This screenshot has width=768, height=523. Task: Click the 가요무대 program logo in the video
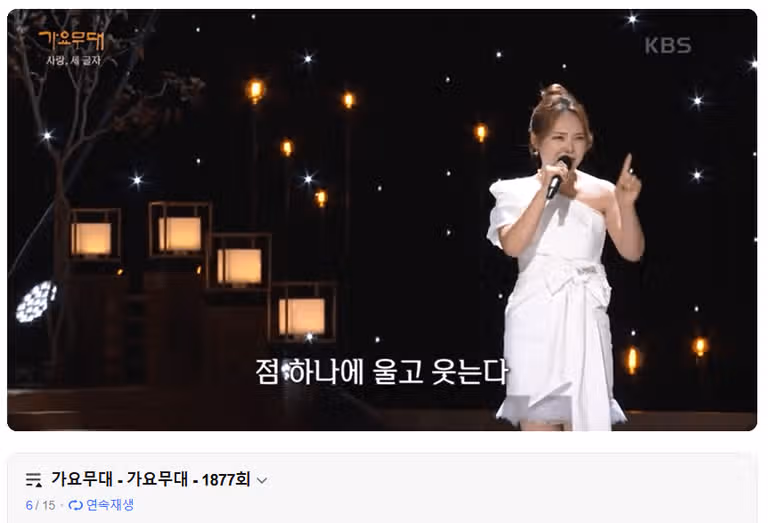(72, 41)
